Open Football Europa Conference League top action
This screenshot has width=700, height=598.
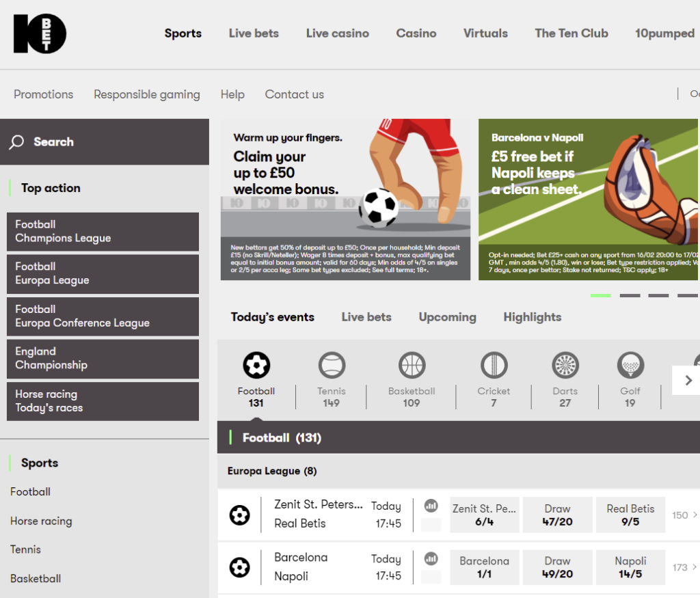pyautogui.click(x=103, y=316)
